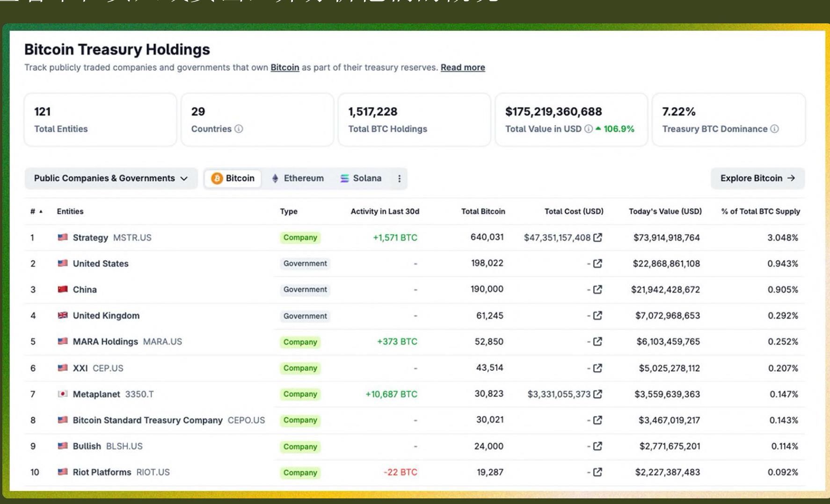Screen dimensions: 830x504
Task: Open the three-dot more assets menu
Action: (x=399, y=179)
